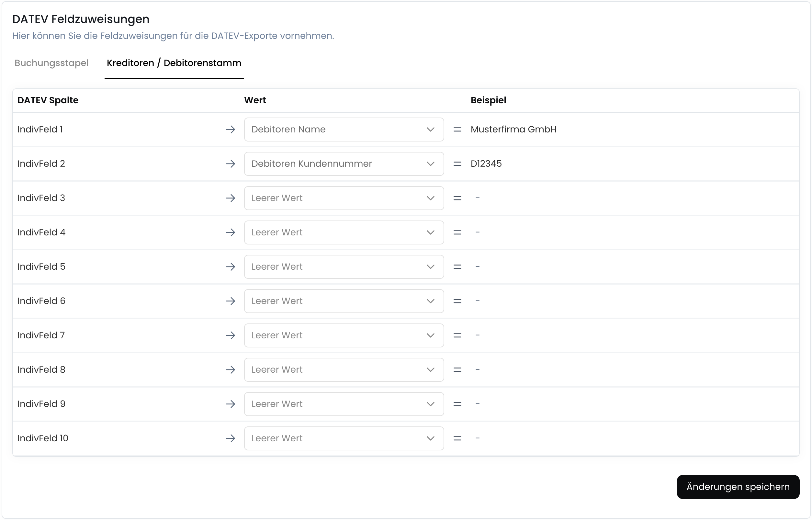This screenshot has height=520, width=812.
Task: Click the IndivFeld 6 column label
Action: tap(41, 301)
